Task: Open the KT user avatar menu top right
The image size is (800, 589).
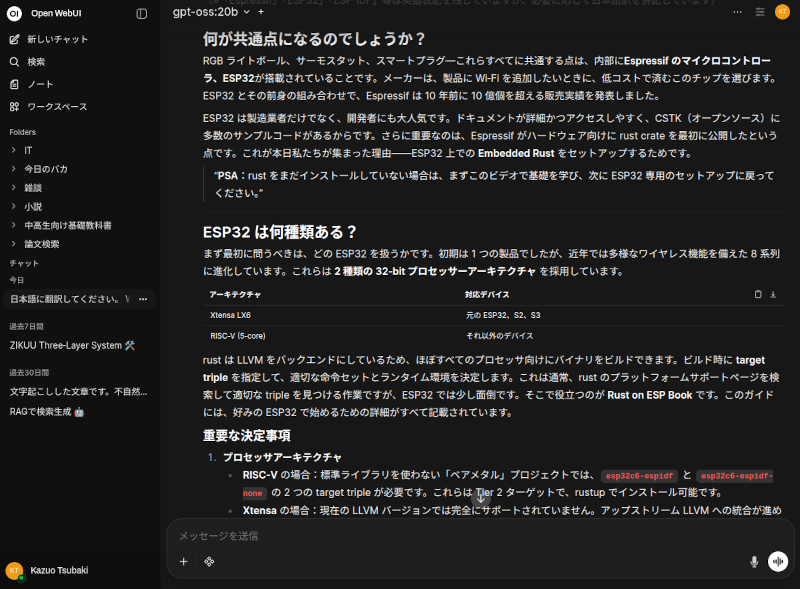Action: click(782, 12)
